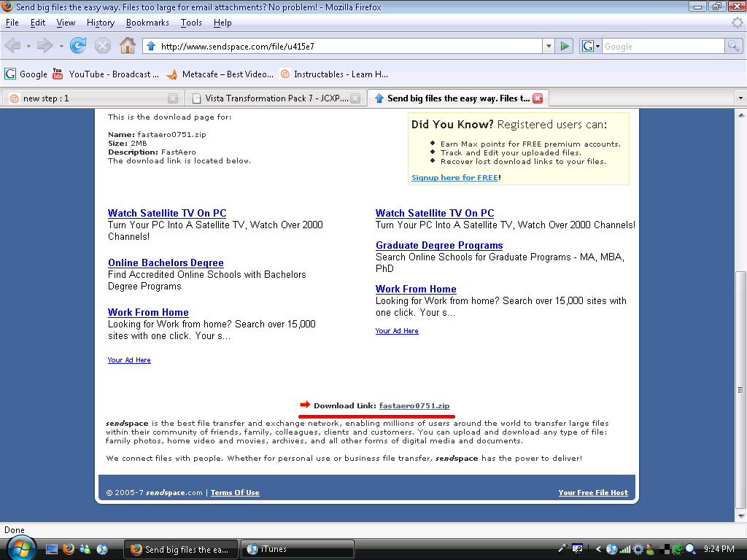
Task: Click Signup here for FREE link
Action: [x=454, y=177]
